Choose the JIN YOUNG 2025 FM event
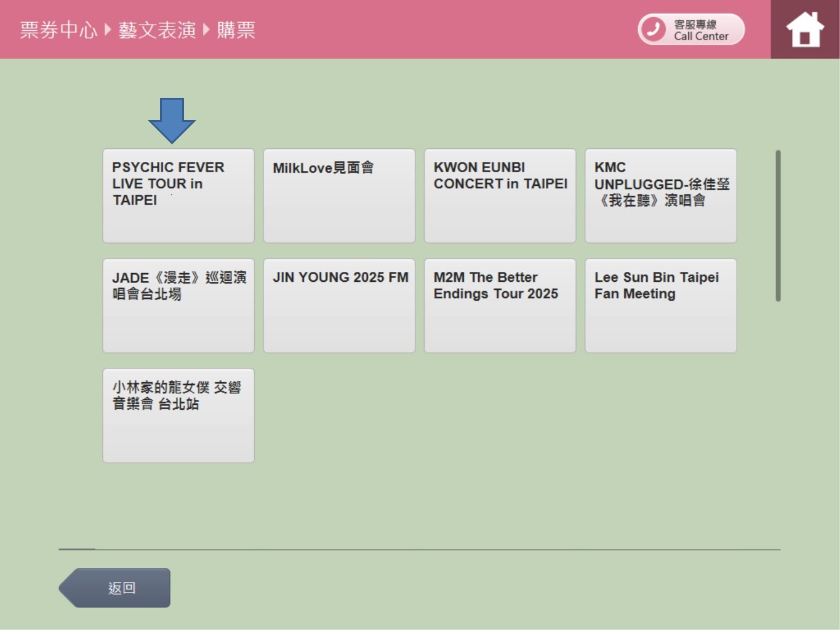This screenshot has height=630, width=840. coord(339,306)
